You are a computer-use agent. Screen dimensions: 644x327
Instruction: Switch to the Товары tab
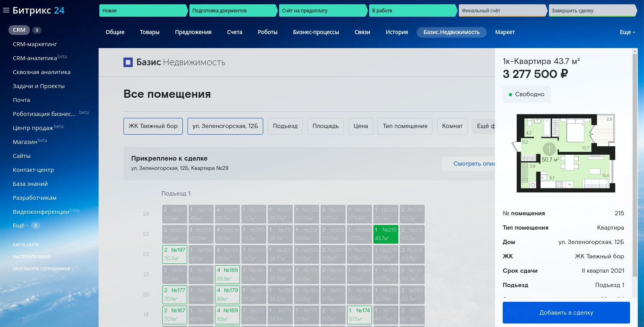coord(150,32)
